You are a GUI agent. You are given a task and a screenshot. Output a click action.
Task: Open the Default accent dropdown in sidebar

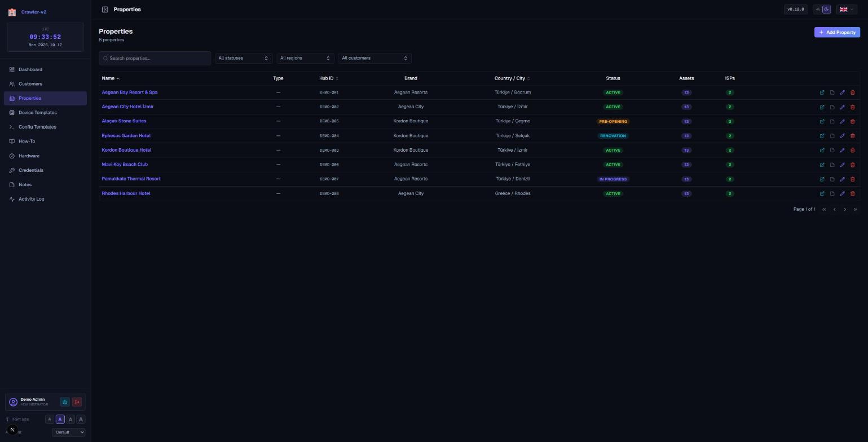click(69, 432)
